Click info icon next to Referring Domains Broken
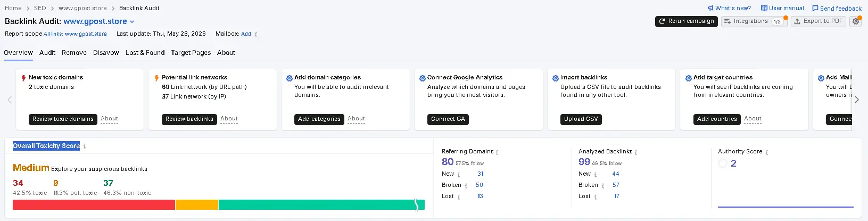868x221 pixels. pos(466,186)
